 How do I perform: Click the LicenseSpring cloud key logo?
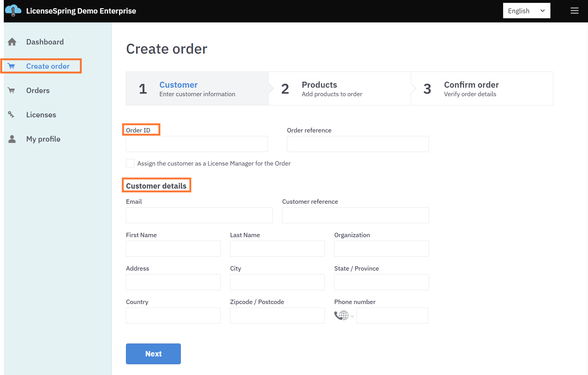point(13,11)
